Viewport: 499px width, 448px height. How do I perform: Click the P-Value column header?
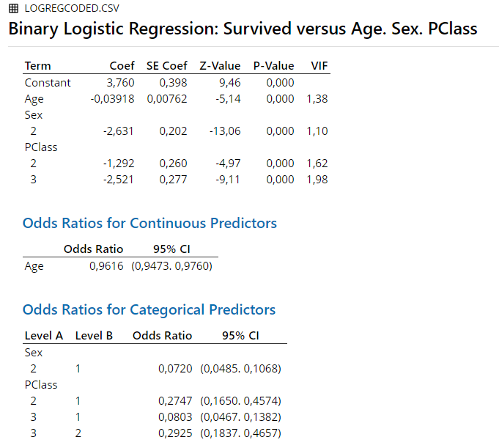pyautogui.click(x=274, y=66)
